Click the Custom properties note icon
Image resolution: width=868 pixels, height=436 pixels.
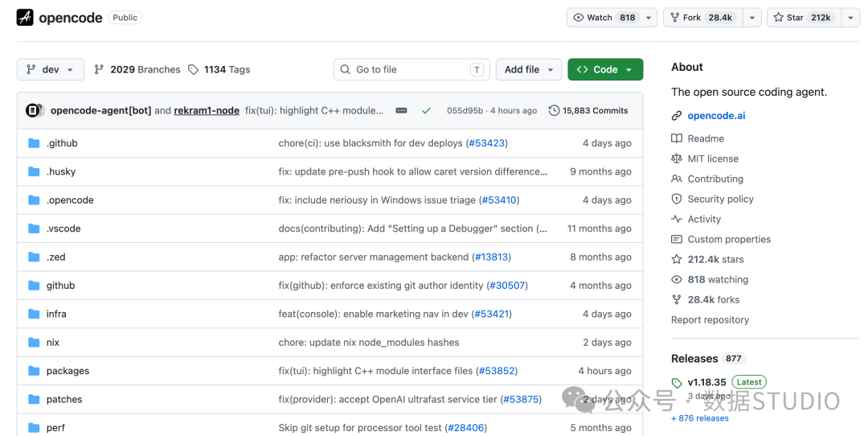[677, 240]
